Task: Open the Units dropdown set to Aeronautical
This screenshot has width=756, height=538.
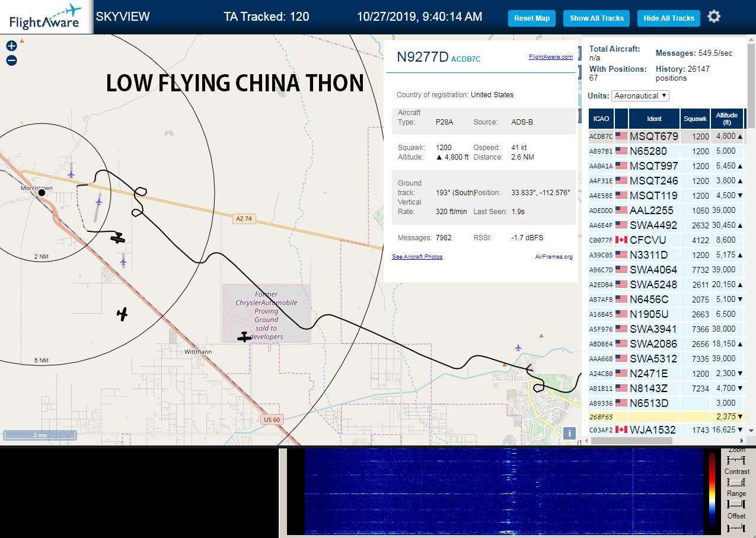Action: tap(640, 95)
